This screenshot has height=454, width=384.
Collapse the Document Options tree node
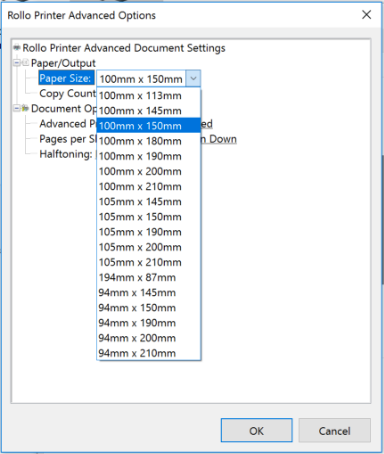[17, 108]
